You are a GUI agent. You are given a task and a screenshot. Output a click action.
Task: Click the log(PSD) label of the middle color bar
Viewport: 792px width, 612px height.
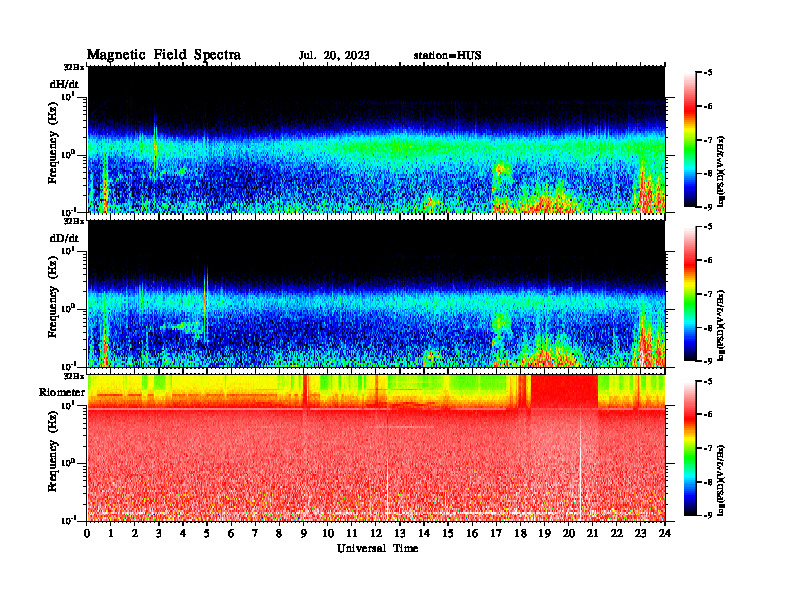721,325
